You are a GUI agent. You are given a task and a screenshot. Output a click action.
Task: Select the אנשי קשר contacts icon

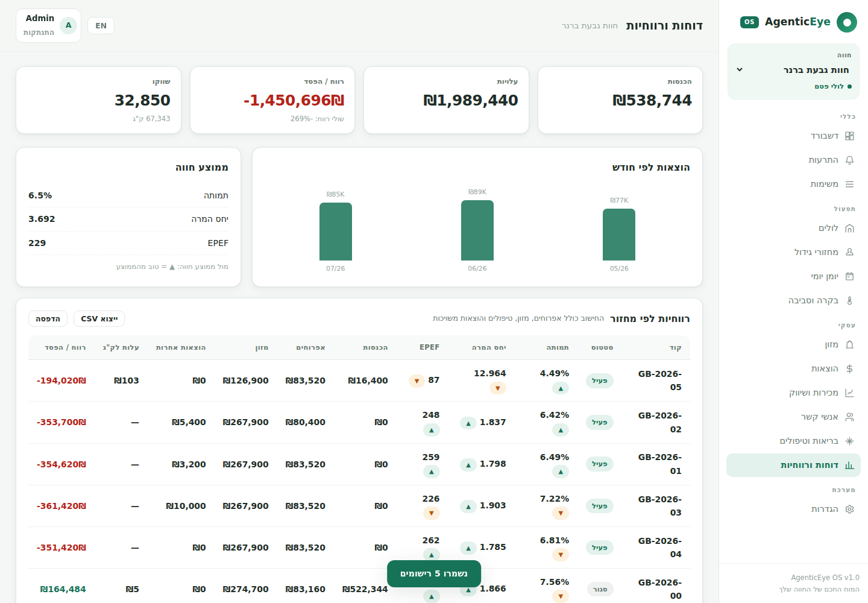[x=849, y=417]
